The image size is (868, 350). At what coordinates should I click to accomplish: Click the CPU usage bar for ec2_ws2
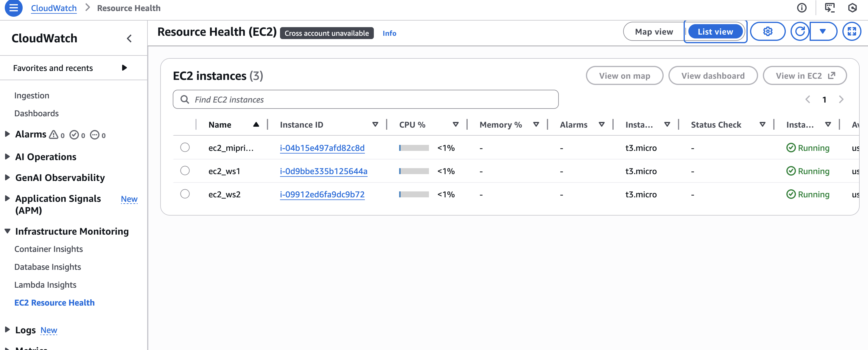pos(414,195)
